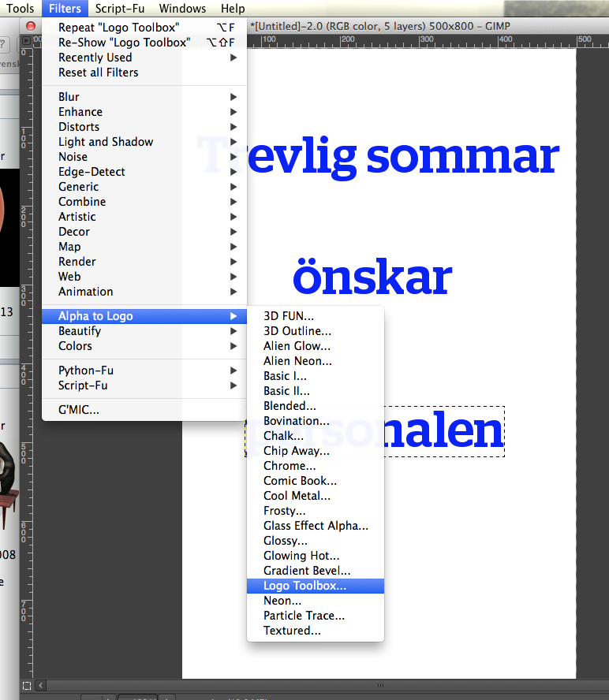Image resolution: width=609 pixels, height=700 pixels.
Task: Select the Blended logo effect
Action: tap(316, 406)
